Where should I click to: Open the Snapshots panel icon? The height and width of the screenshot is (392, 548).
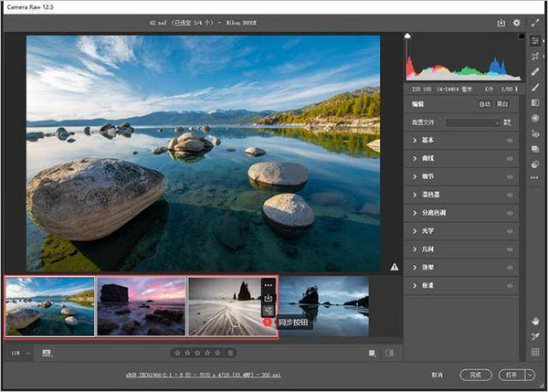point(534,149)
